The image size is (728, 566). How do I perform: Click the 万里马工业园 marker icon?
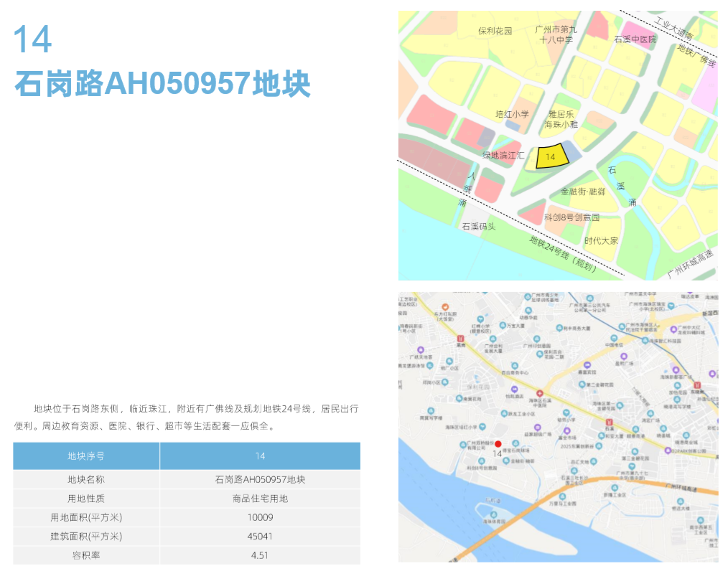(x=562, y=496)
